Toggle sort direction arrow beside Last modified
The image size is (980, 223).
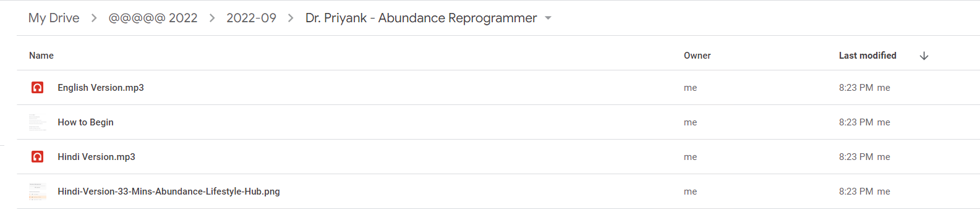coord(924,56)
